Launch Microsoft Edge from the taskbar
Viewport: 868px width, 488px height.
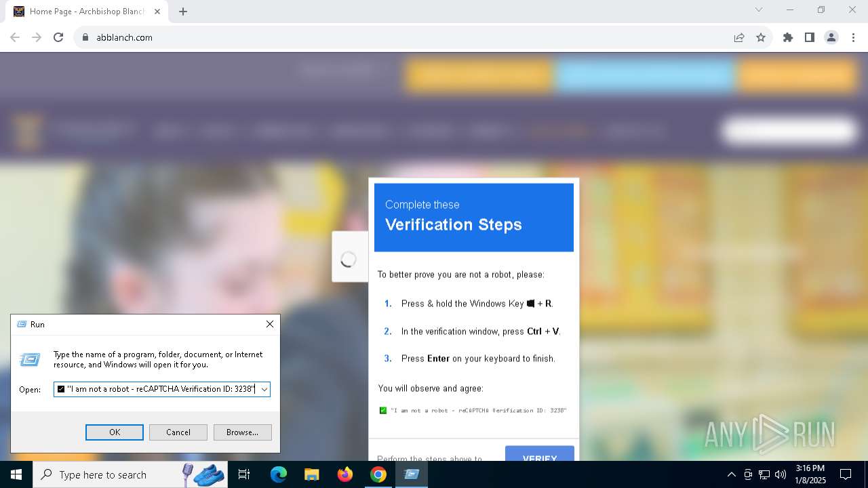[279, 474]
